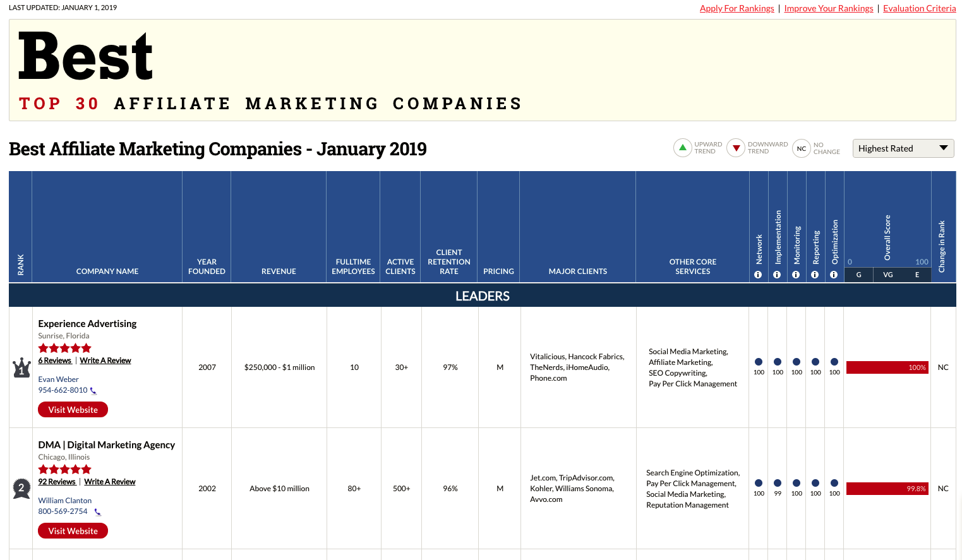This screenshot has height=560, width=962.
Task: Click the red downward trend icon
Action: point(736,148)
